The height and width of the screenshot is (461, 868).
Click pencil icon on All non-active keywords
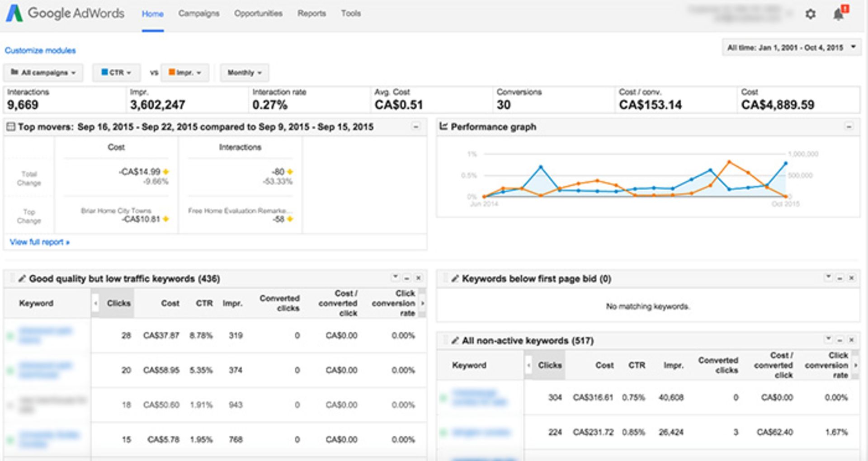click(x=455, y=341)
